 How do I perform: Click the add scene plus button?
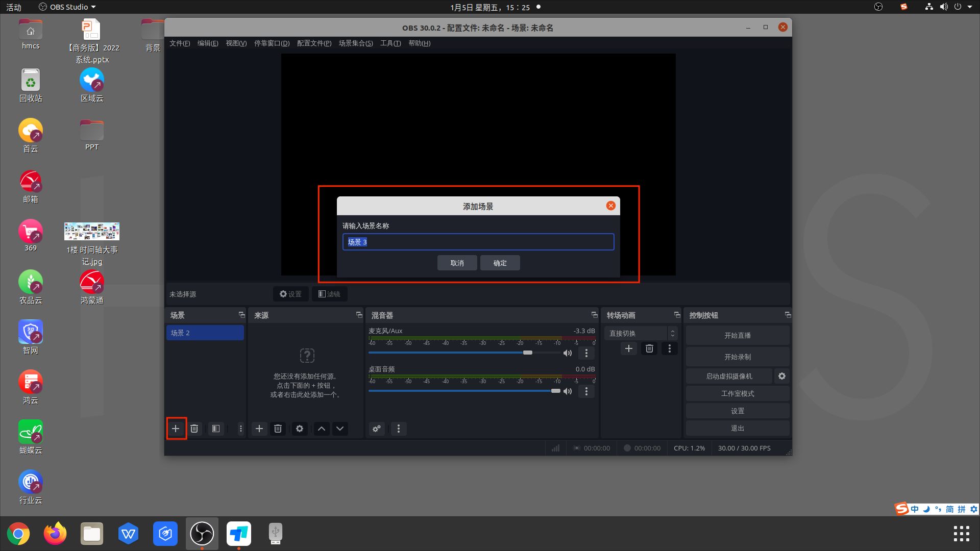pos(176,429)
